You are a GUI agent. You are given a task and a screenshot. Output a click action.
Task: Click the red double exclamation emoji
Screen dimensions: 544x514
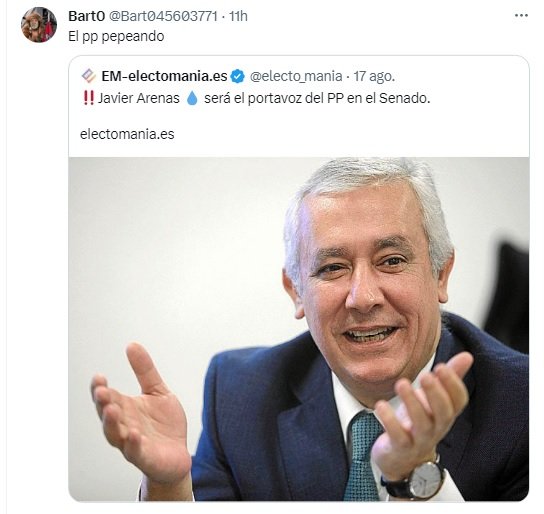[x=88, y=98]
